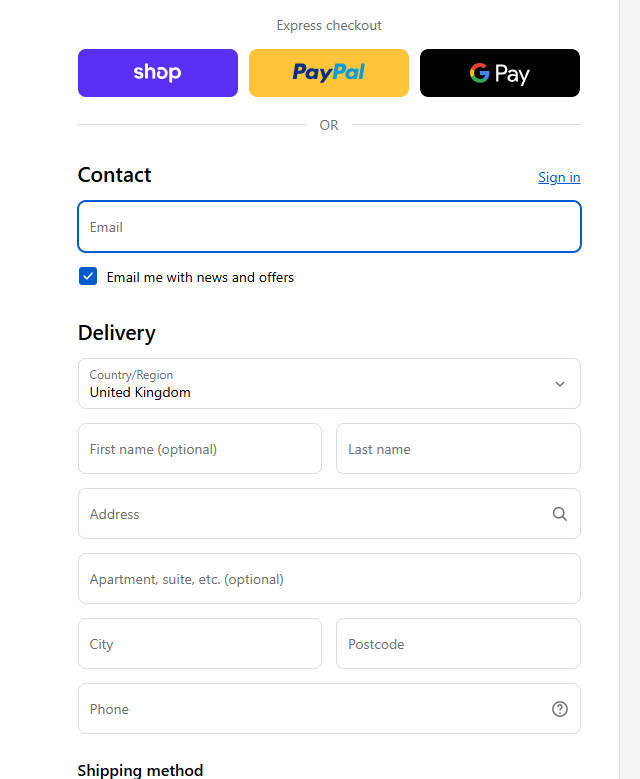Select the Postcode field
The height and width of the screenshot is (779, 640).
coord(458,644)
